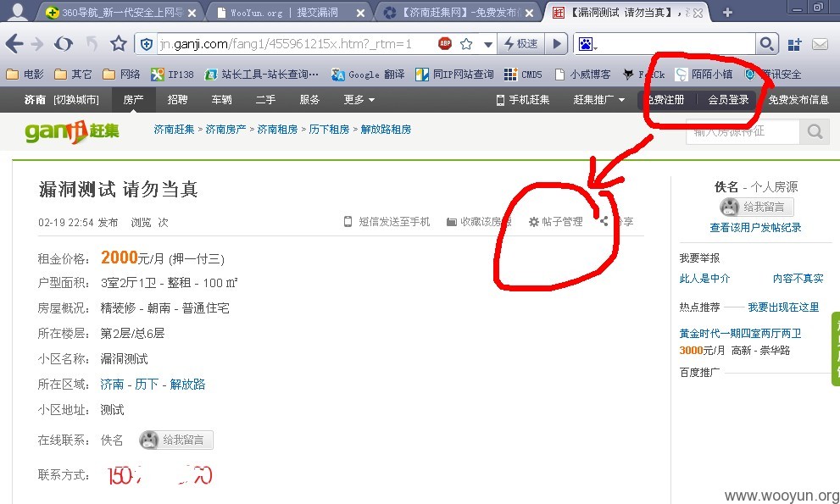Open the 同IP网站查询 bookmark
The width and height of the screenshot is (840, 504).
pos(454,75)
